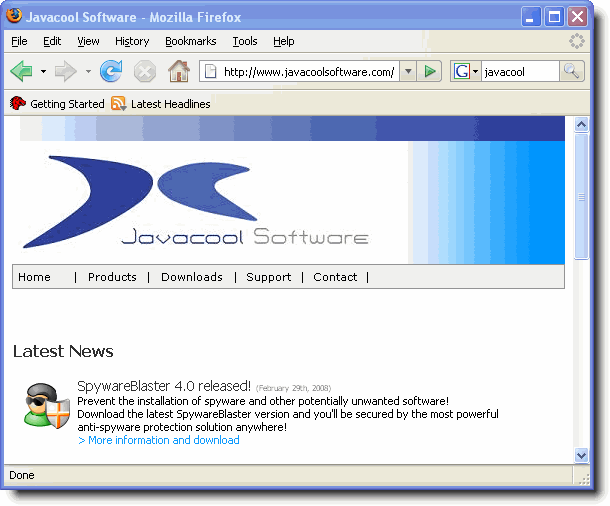This screenshot has width=610, height=506.
Task: Click the vertical scrollbar down arrow
Action: [582, 455]
